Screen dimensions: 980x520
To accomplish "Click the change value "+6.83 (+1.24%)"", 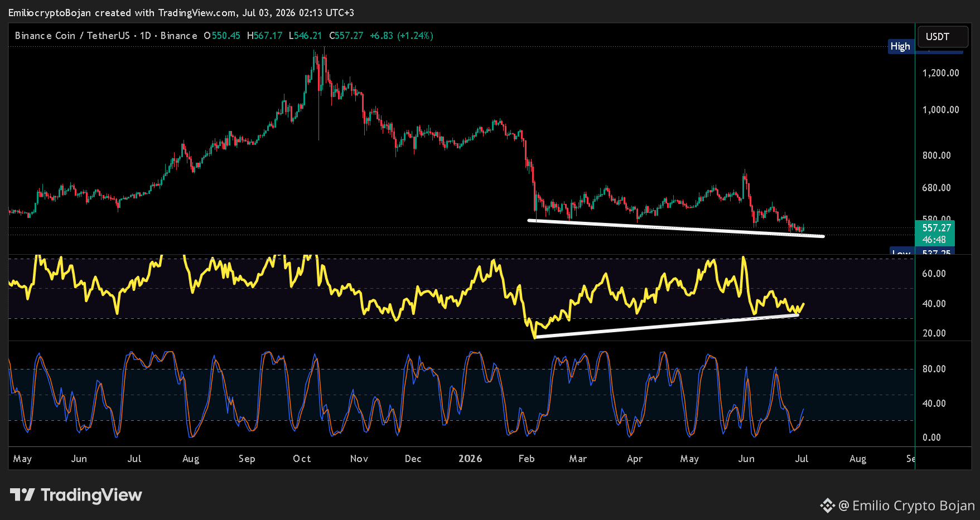I will (x=402, y=36).
